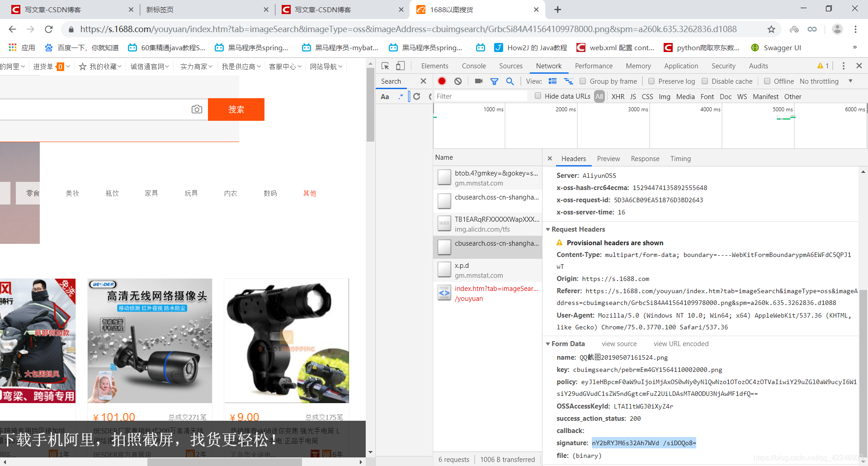Open the Application tab
The image size is (868, 466).
coord(681,66)
